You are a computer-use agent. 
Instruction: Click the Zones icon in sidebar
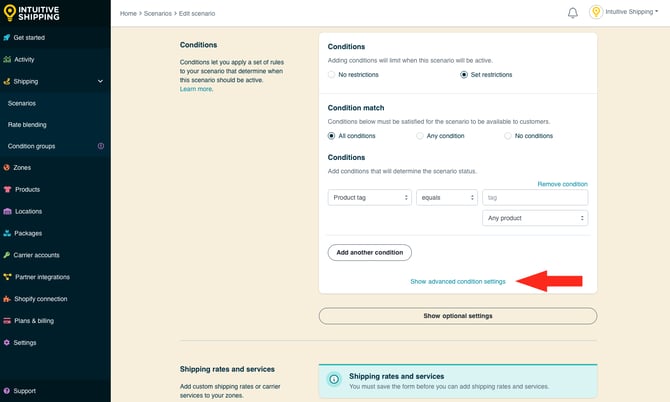[x=8, y=168]
